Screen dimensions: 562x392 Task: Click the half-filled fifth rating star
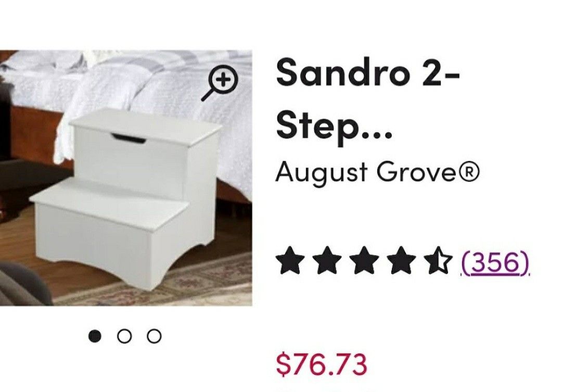pyautogui.click(x=439, y=260)
